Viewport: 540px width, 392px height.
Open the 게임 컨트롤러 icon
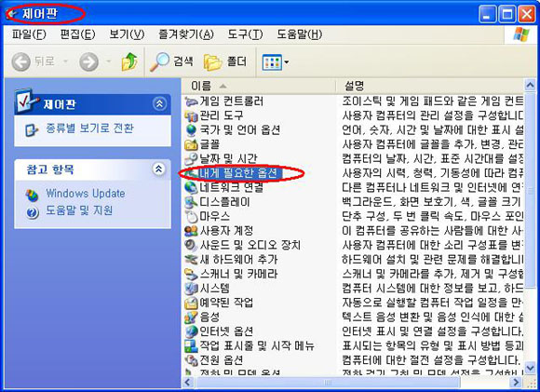(191, 101)
